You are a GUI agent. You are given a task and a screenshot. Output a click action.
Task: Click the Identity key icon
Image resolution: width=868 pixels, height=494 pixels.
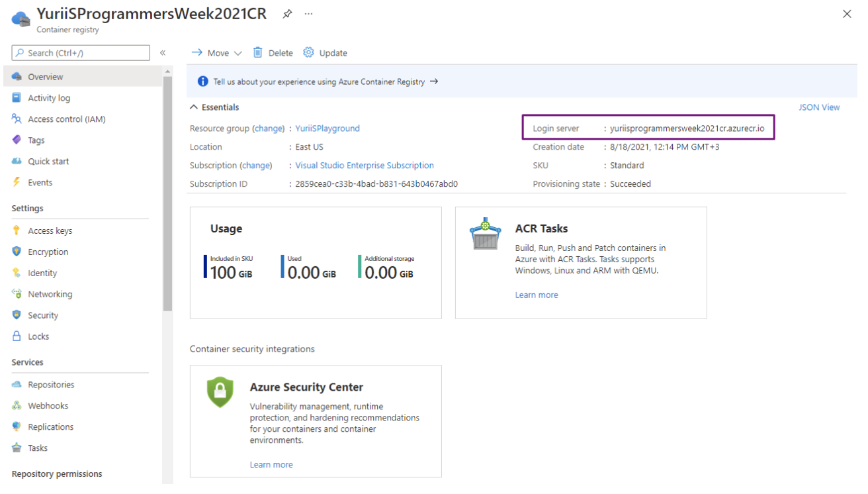point(17,273)
